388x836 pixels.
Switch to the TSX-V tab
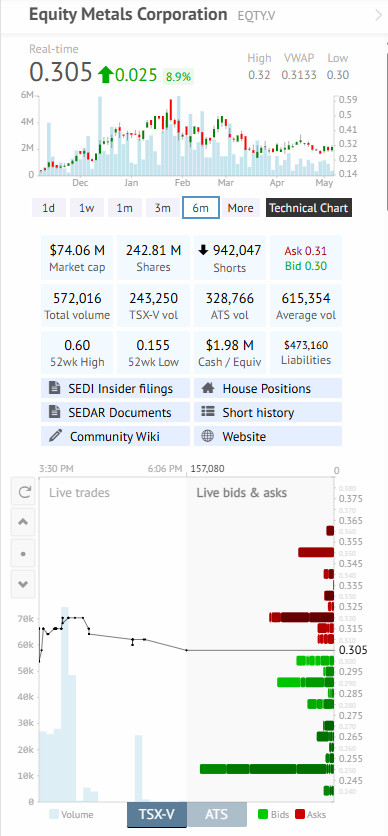pos(157,815)
